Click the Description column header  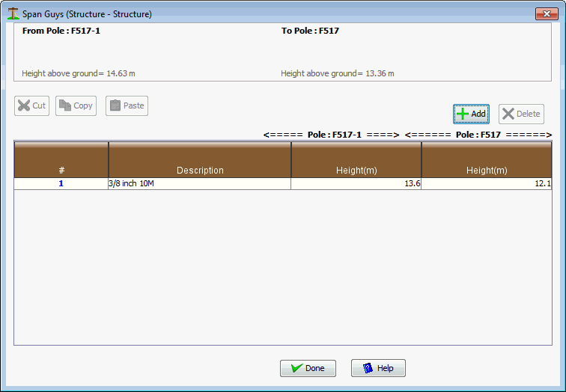200,160
